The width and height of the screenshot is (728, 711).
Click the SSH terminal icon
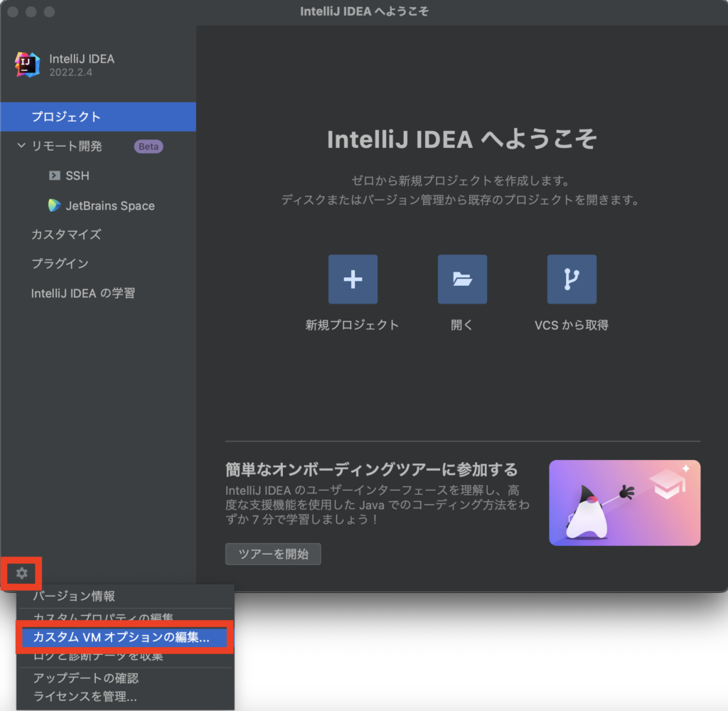point(54,176)
